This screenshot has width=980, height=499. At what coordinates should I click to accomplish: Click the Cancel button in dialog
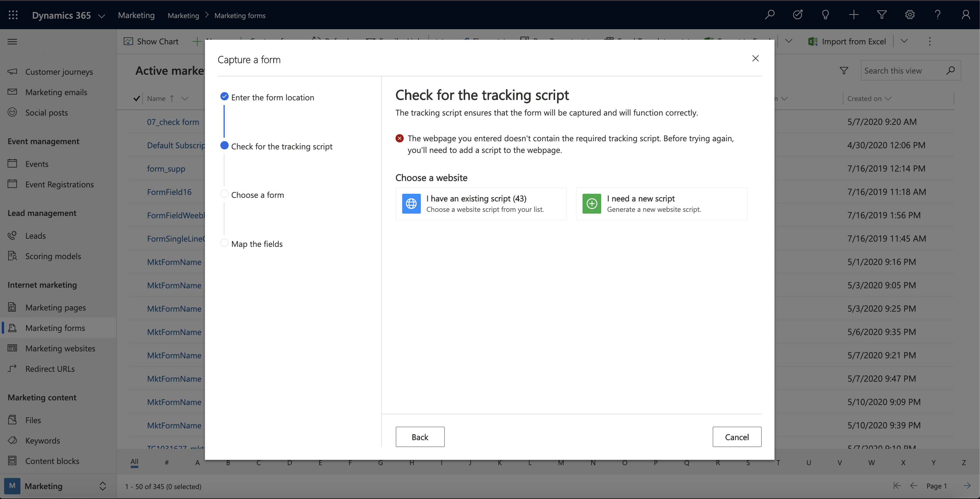[x=737, y=437]
